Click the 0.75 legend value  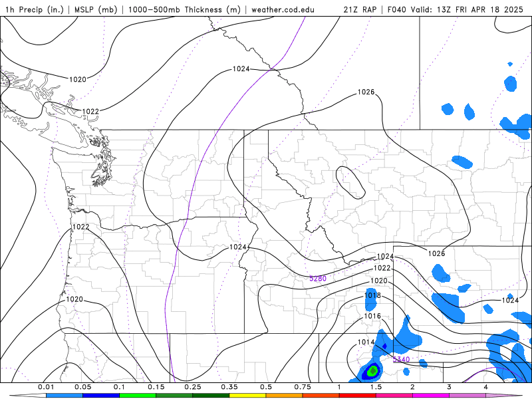[303, 387]
